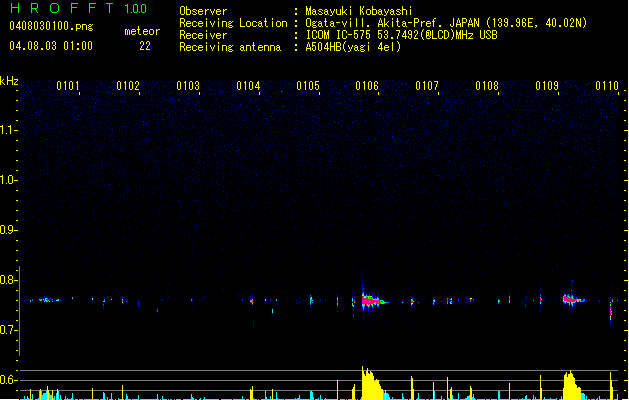This screenshot has width=629, height=400.
Task: Click the meteor count value 22
Action: [x=145, y=46]
